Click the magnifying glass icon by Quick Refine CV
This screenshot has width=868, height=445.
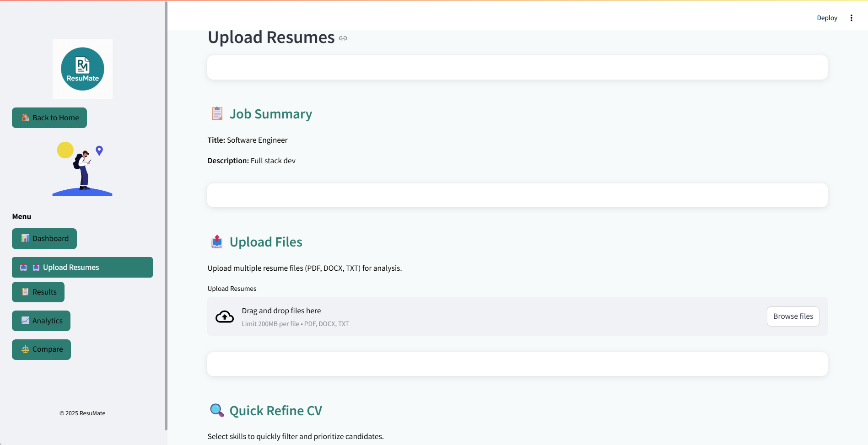(x=217, y=410)
